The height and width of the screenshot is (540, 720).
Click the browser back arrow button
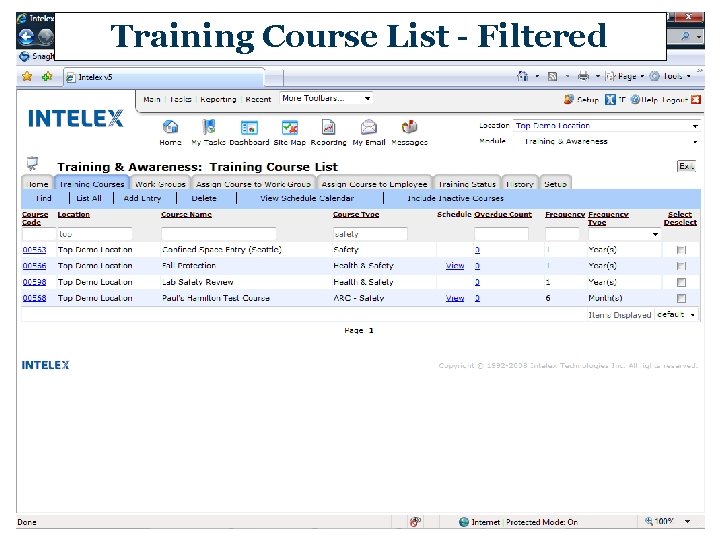pyautogui.click(x=26, y=36)
